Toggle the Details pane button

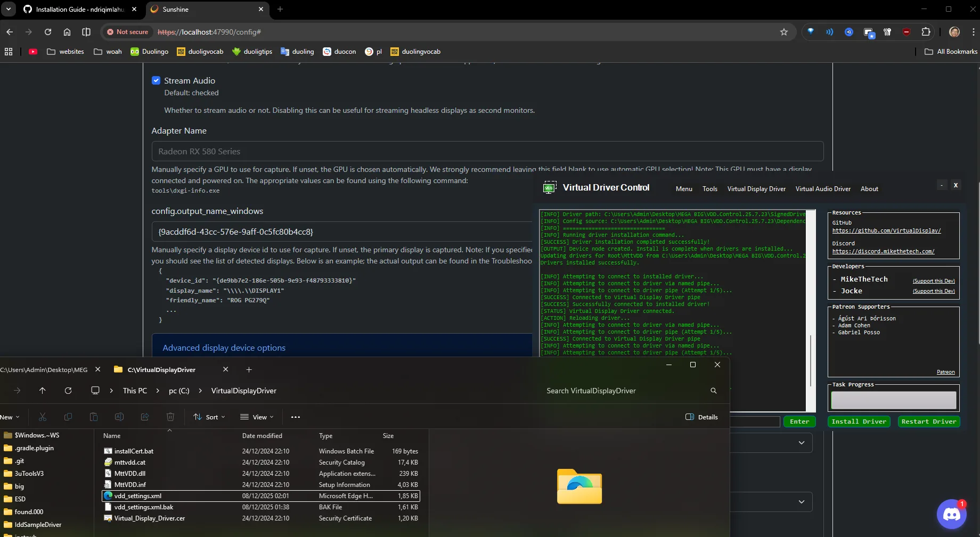point(701,417)
